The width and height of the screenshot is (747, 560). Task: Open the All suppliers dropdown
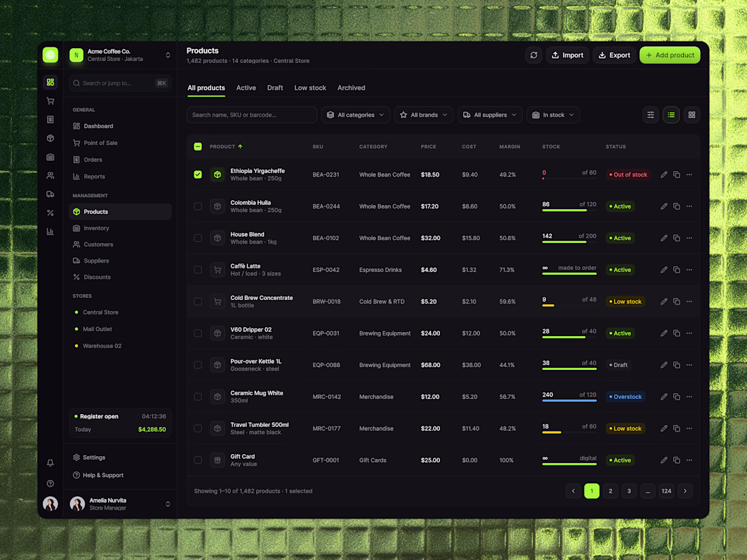(x=490, y=115)
